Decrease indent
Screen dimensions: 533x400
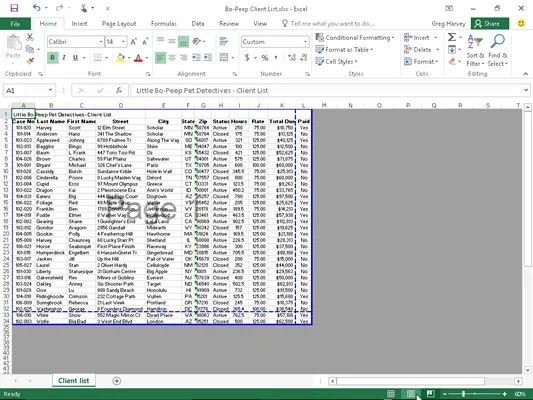coord(196,58)
